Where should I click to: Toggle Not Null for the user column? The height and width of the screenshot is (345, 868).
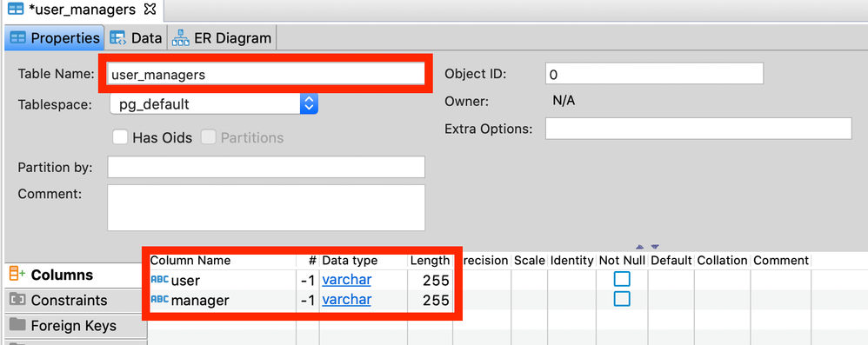pos(622,279)
